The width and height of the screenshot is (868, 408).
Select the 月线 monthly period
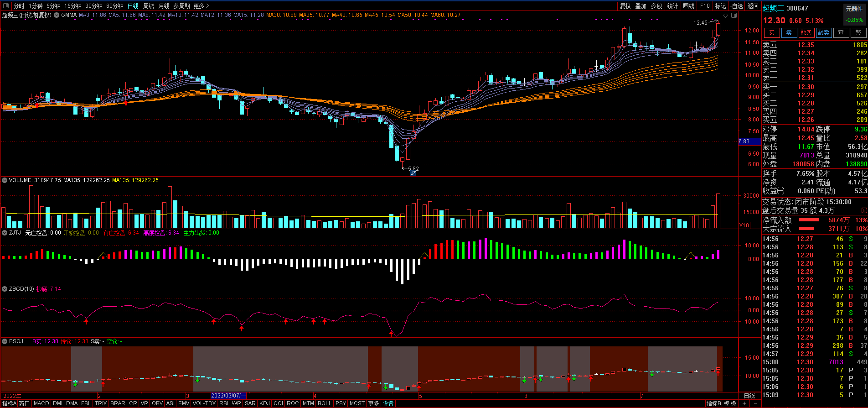164,6
